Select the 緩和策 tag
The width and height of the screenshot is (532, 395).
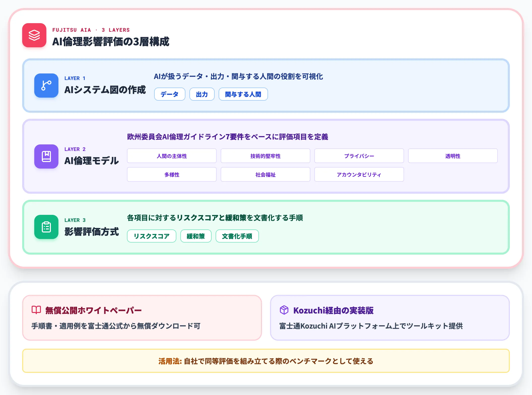196,236
